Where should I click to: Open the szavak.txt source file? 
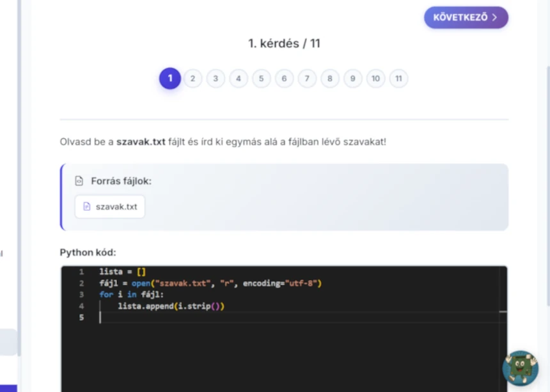click(109, 207)
